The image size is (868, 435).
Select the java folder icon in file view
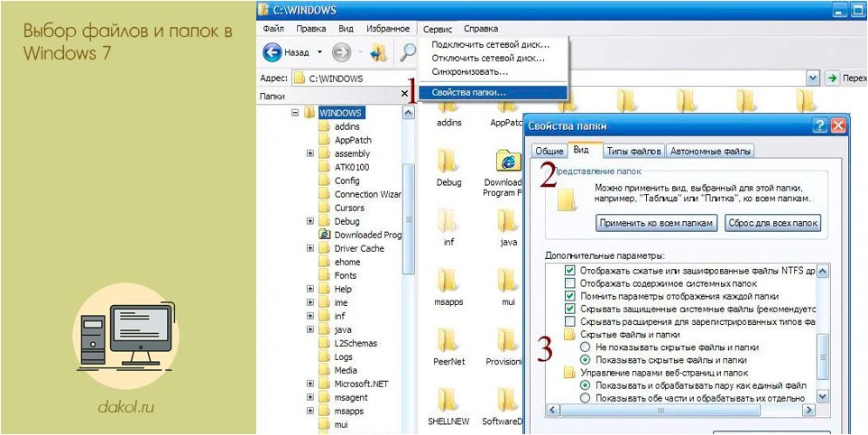507,221
